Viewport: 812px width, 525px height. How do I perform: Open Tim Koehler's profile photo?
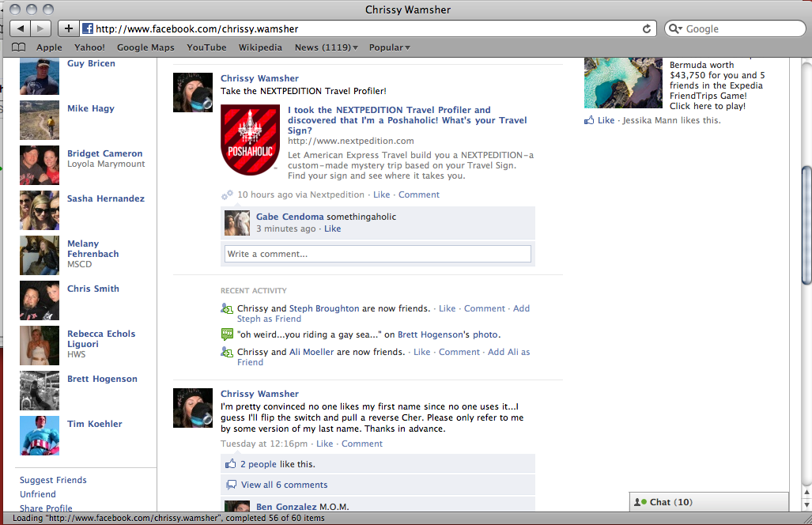click(40, 436)
